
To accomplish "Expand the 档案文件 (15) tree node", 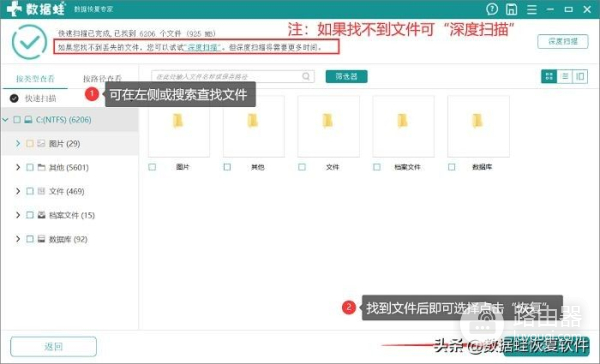I will (x=18, y=215).
